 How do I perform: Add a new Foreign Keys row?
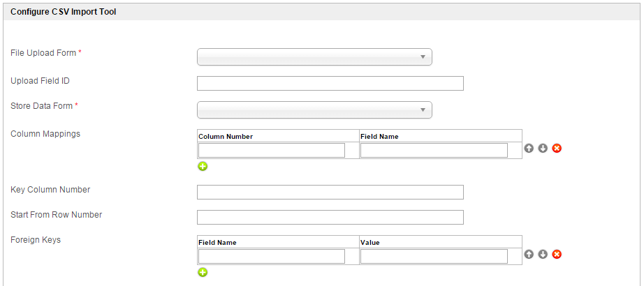[x=203, y=272]
